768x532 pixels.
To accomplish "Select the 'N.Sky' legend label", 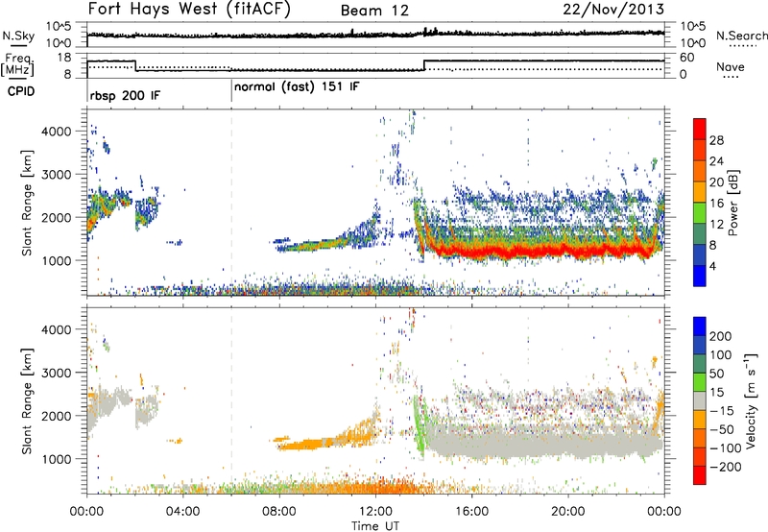I will [18, 36].
